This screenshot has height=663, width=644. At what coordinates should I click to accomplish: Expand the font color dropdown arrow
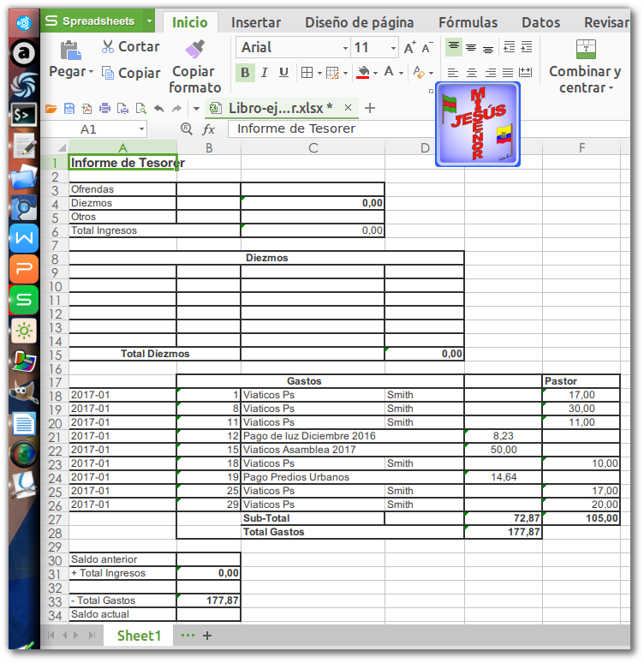point(401,74)
